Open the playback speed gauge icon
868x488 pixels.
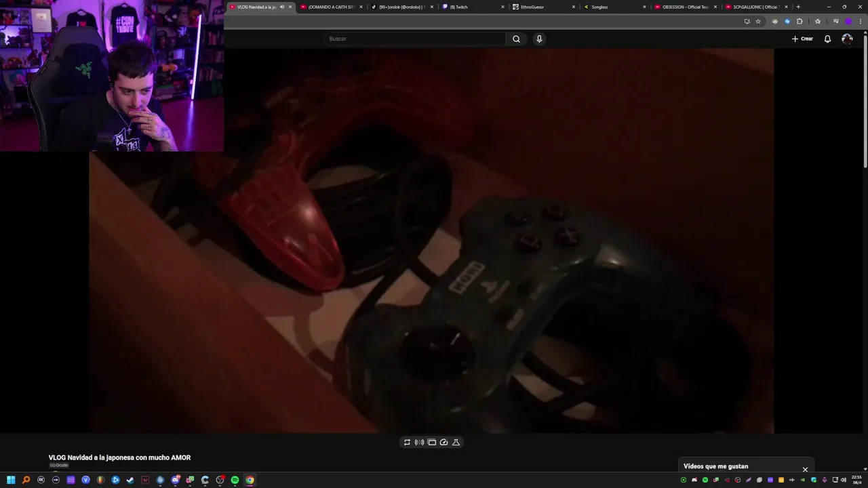click(x=443, y=442)
